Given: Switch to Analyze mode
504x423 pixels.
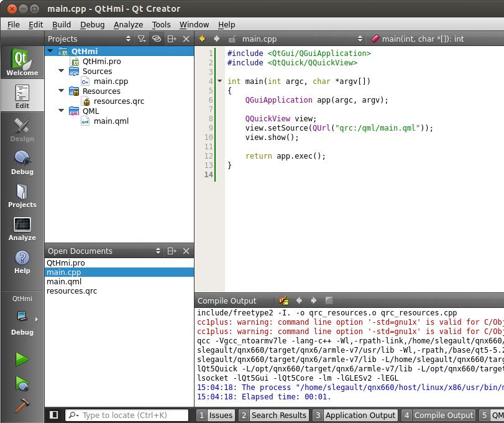Looking at the screenshot, I should (22, 228).
